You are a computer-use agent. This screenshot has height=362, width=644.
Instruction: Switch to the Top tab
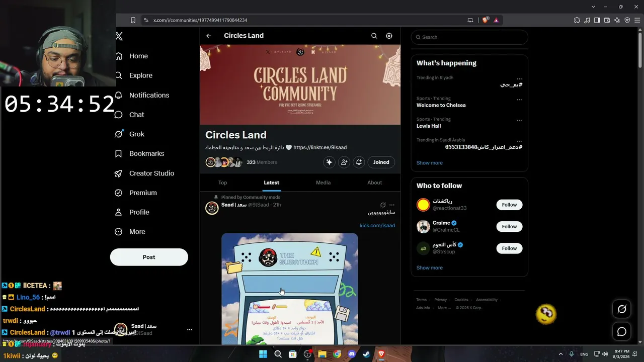click(x=223, y=183)
